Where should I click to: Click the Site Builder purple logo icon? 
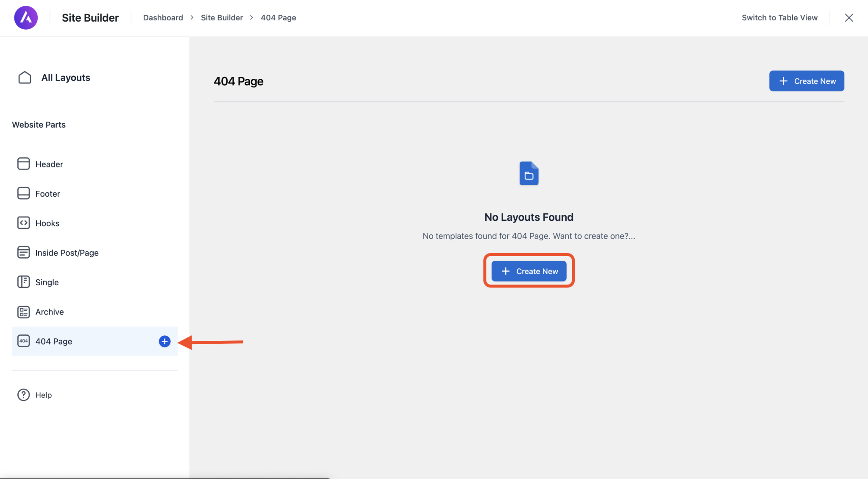pos(26,17)
